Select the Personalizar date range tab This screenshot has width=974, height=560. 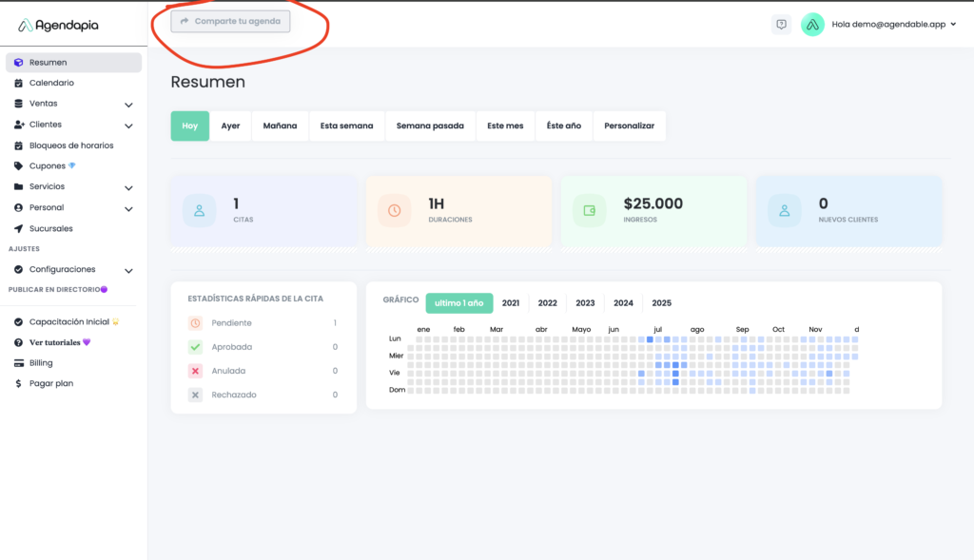(629, 126)
